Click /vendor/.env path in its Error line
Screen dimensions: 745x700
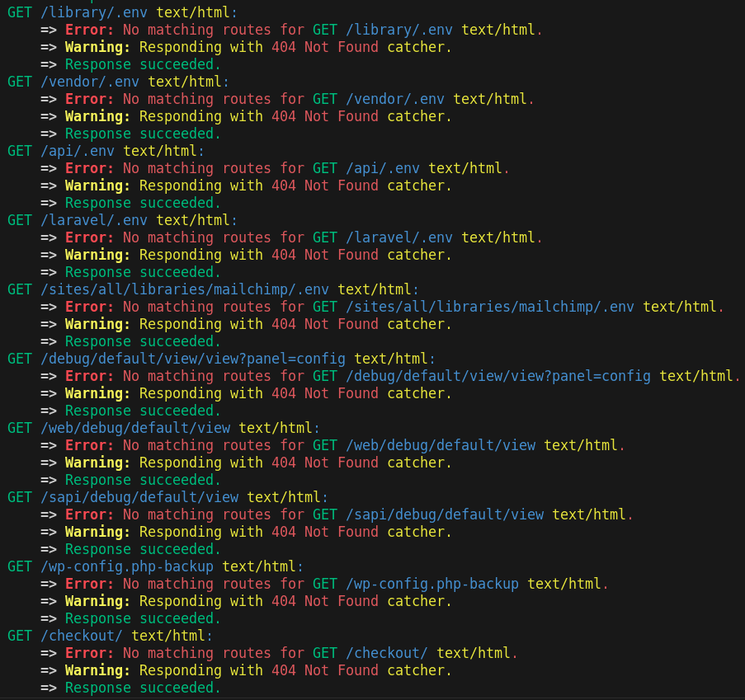[395, 99]
